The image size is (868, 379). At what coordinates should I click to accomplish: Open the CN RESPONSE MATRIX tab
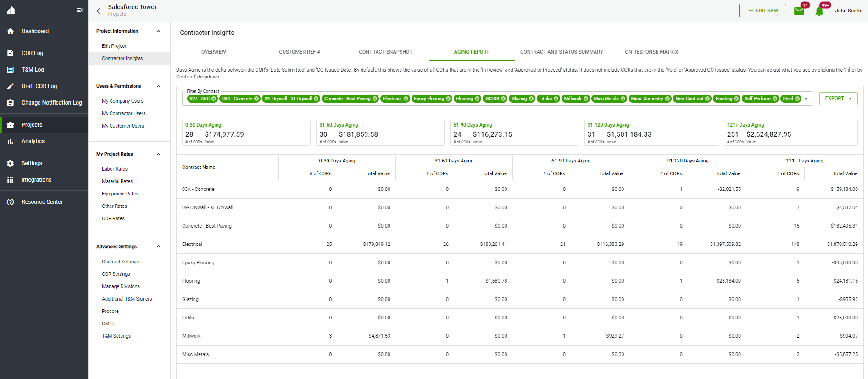[x=651, y=52]
